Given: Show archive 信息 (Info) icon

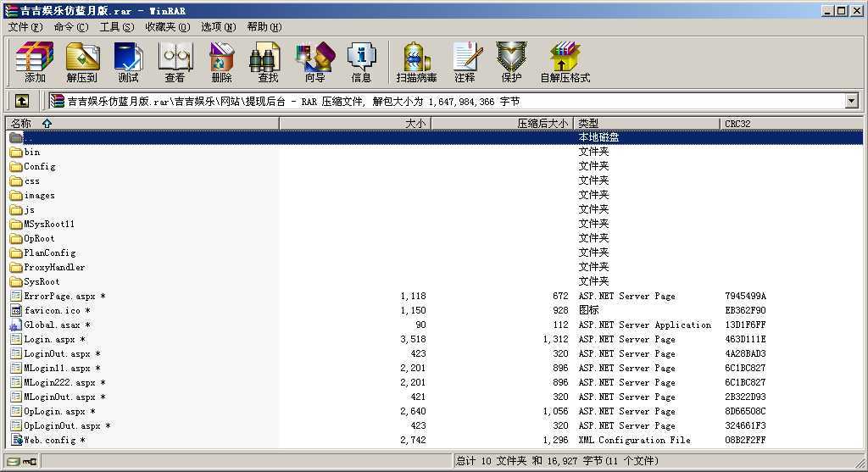Looking at the screenshot, I should (361, 63).
